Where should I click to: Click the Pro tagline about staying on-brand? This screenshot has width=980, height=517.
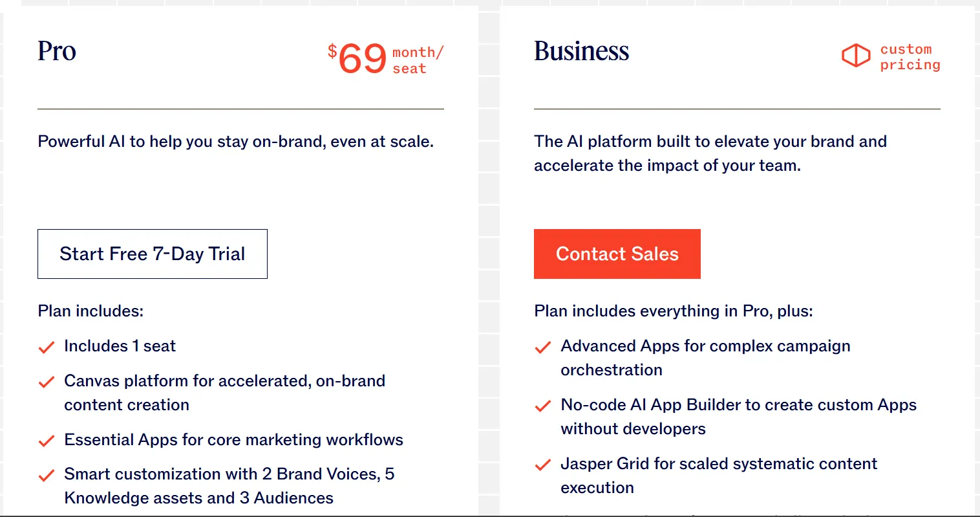coord(235,142)
